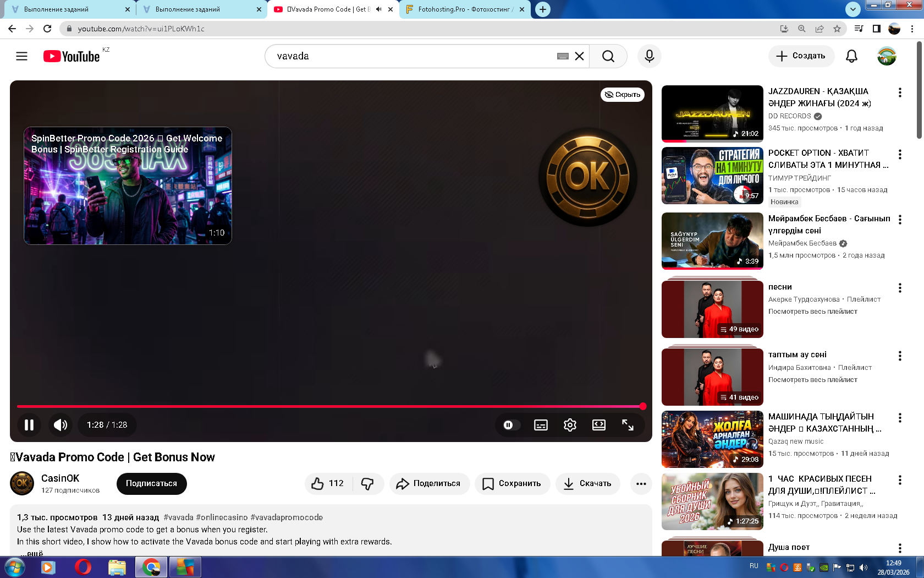The image size is (924, 578).
Task: Click the Создать create button
Action: pos(801,56)
